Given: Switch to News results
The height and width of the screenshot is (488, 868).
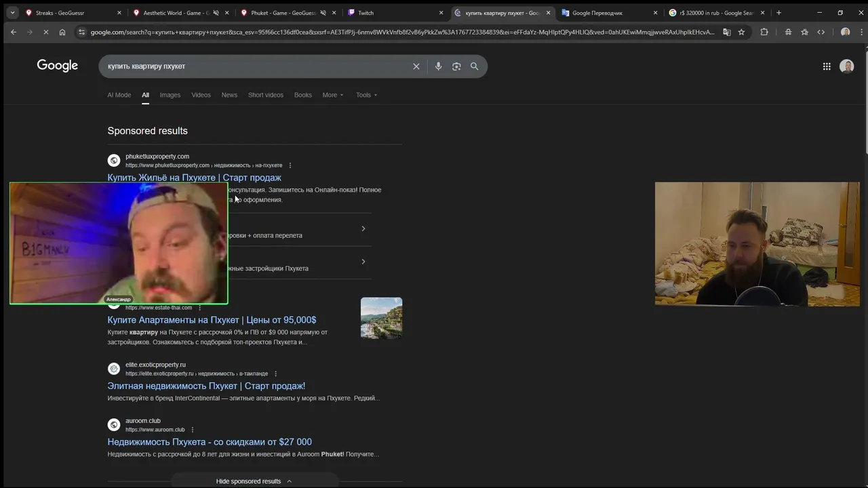Looking at the screenshot, I should 229,95.
